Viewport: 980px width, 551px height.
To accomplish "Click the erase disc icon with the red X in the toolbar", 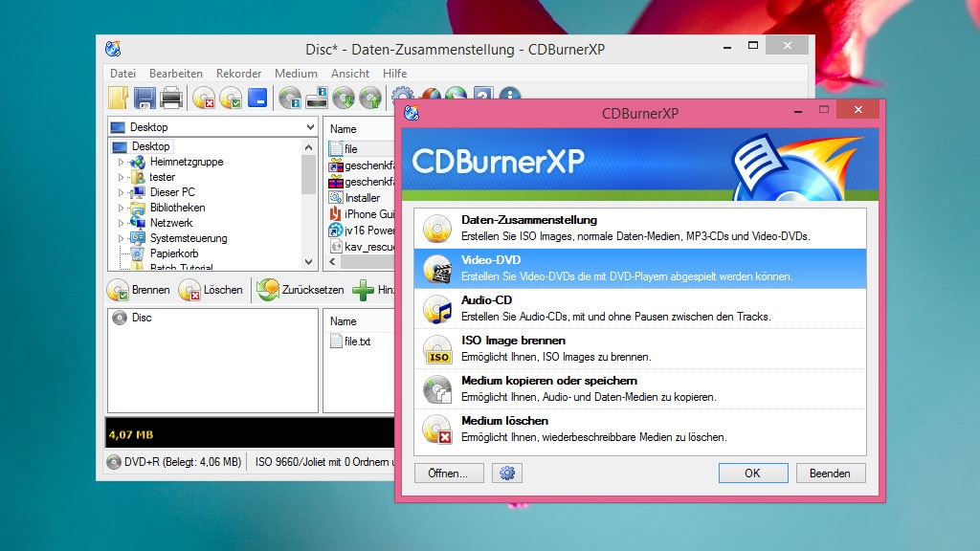I will [204, 99].
